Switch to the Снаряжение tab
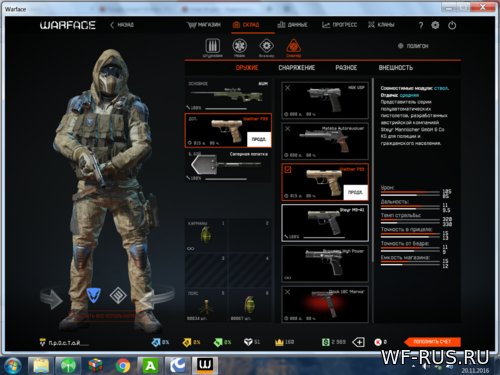 pos(297,68)
